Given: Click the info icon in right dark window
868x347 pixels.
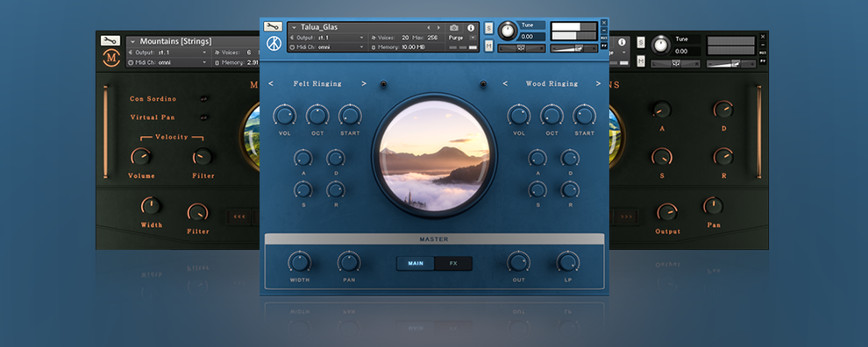Looking at the screenshot, I should pyautogui.click(x=622, y=42).
